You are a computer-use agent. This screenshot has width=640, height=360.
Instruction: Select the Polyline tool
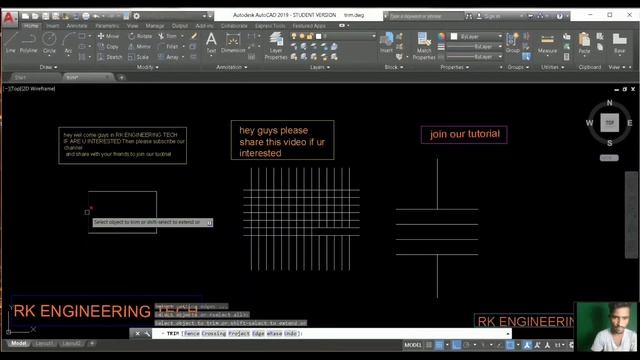pyautogui.click(x=28, y=42)
